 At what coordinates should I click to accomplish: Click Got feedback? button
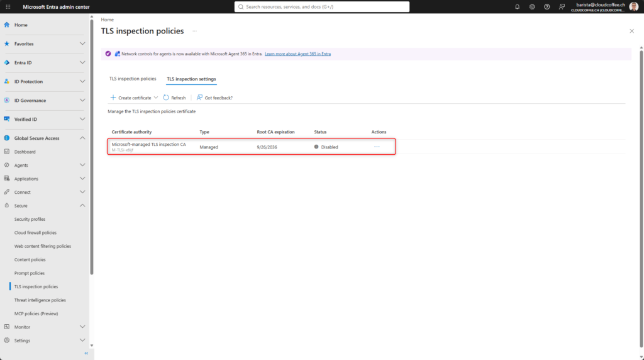(x=214, y=98)
